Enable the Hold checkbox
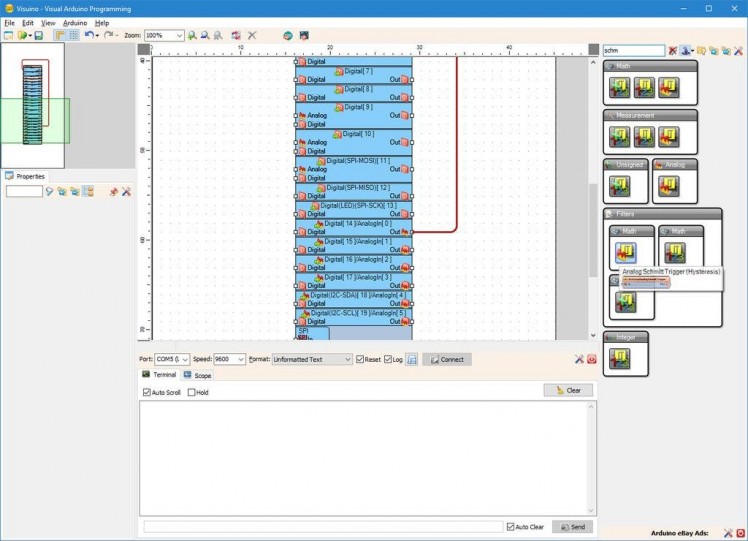 click(192, 392)
